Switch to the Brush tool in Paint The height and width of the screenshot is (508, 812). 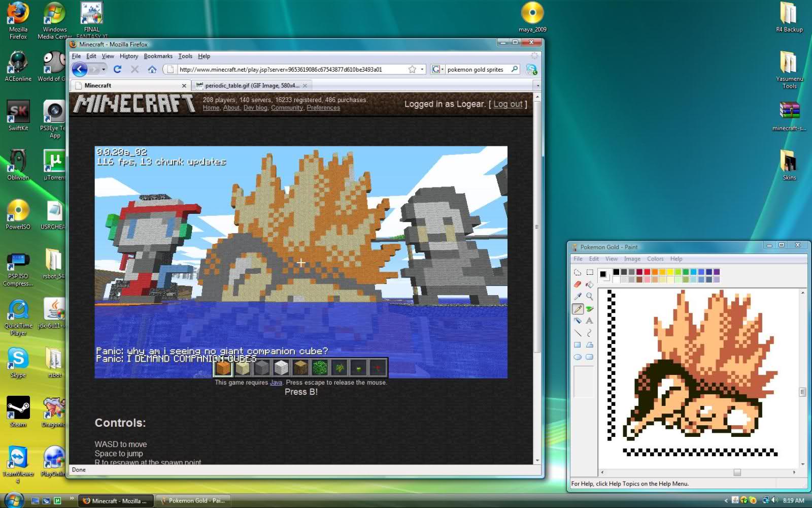click(590, 308)
